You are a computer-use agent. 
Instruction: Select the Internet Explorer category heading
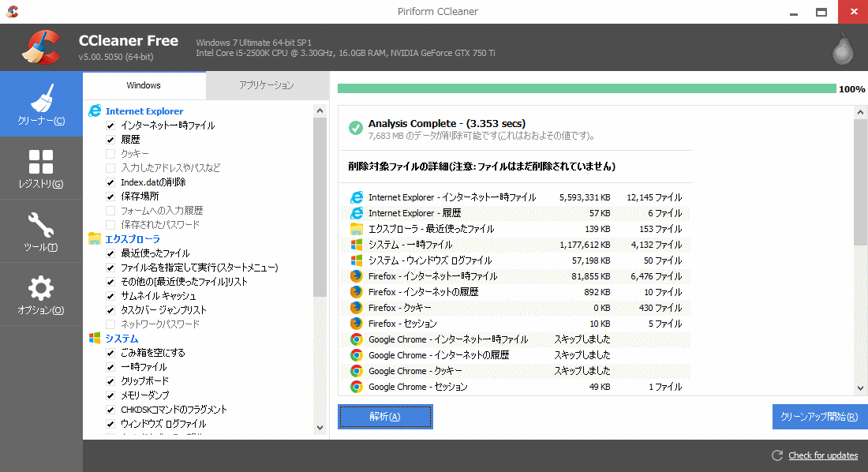pos(144,111)
